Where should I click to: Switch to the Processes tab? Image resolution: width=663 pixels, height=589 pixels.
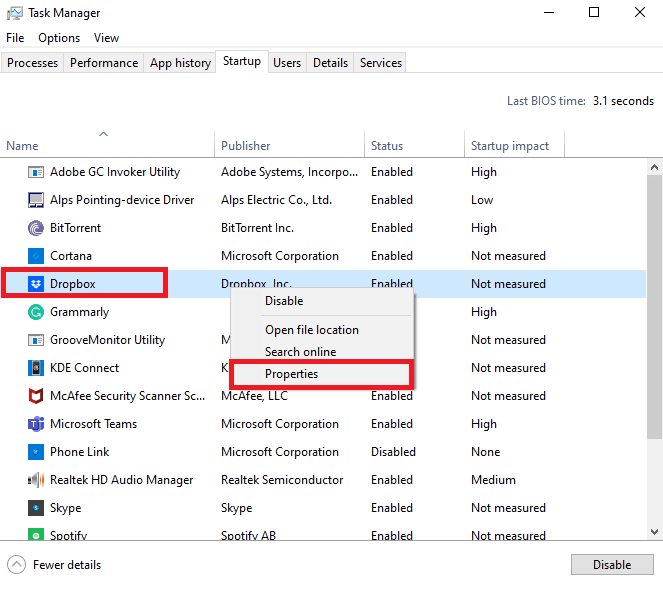33,63
